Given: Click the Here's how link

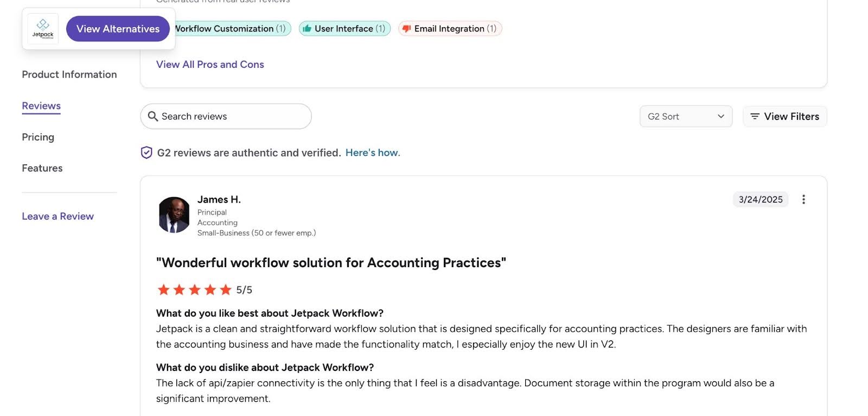Looking at the screenshot, I should tap(372, 153).
